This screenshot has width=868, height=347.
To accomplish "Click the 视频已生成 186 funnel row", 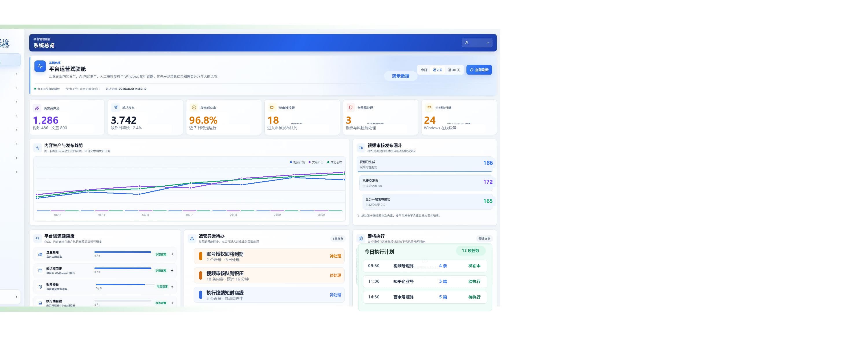I will pyautogui.click(x=425, y=165).
